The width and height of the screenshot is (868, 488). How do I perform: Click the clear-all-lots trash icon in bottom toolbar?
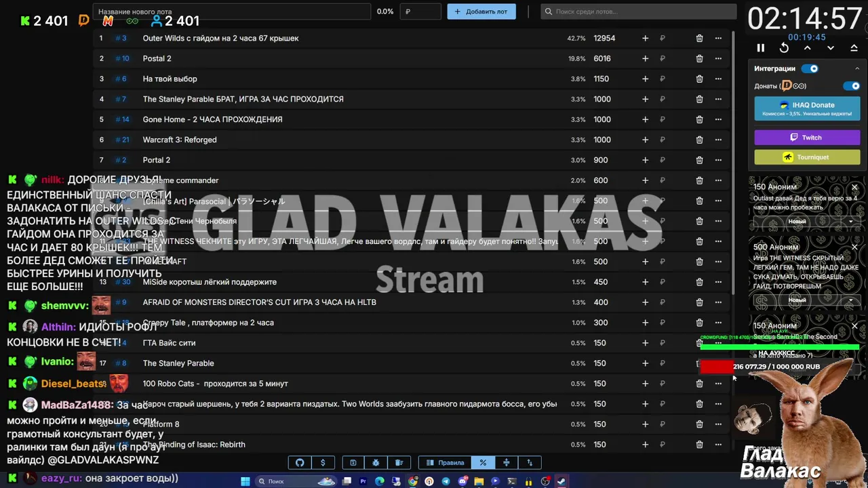(399, 463)
